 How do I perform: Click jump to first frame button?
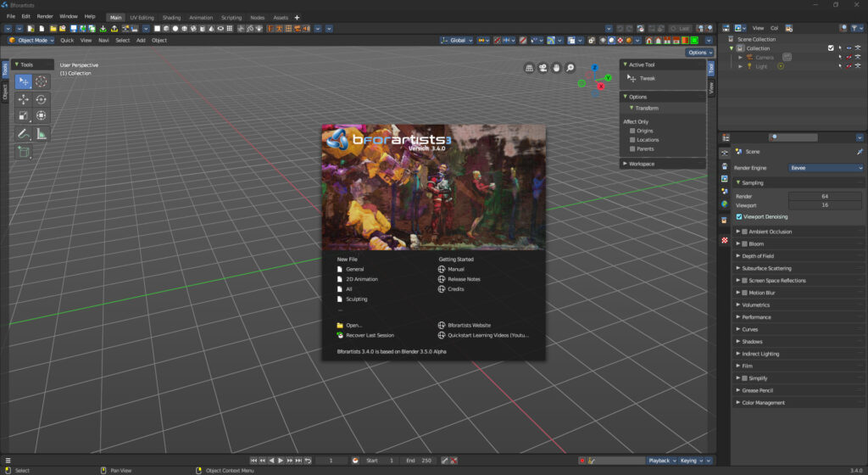click(x=253, y=461)
